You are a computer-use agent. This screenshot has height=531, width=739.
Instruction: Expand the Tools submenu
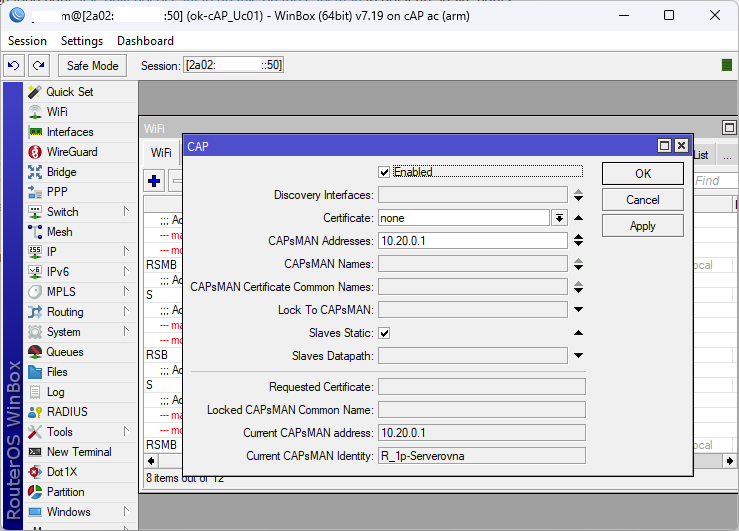click(126, 432)
